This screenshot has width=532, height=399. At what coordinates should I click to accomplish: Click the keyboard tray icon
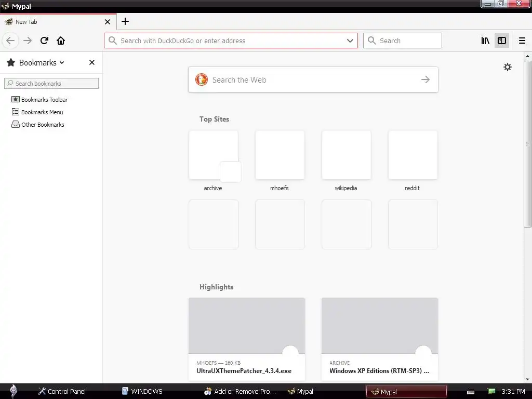pyautogui.click(x=471, y=392)
